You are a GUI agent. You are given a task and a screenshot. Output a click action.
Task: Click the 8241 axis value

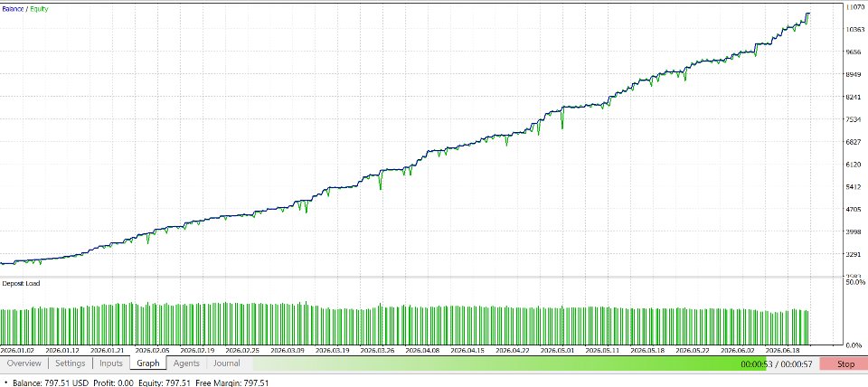(854, 97)
